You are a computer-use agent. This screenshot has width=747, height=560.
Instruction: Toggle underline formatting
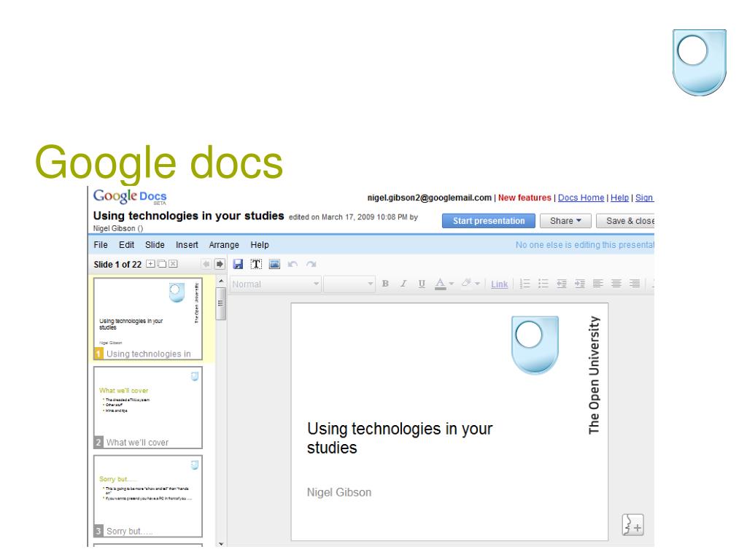(422, 284)
